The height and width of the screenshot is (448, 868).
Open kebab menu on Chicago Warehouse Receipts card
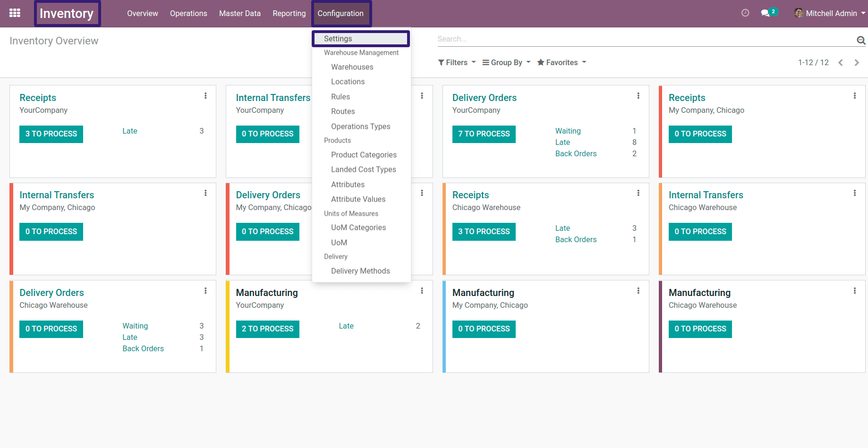[638, 193]
